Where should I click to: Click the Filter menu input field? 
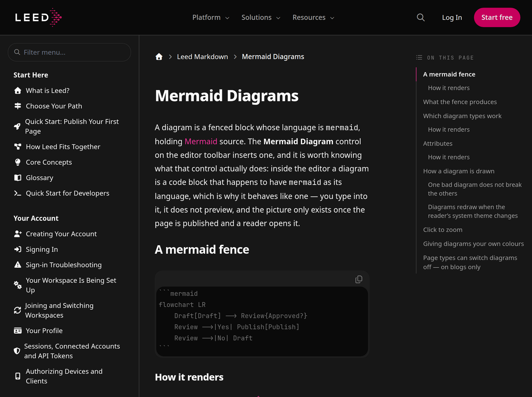pos(69,52)
